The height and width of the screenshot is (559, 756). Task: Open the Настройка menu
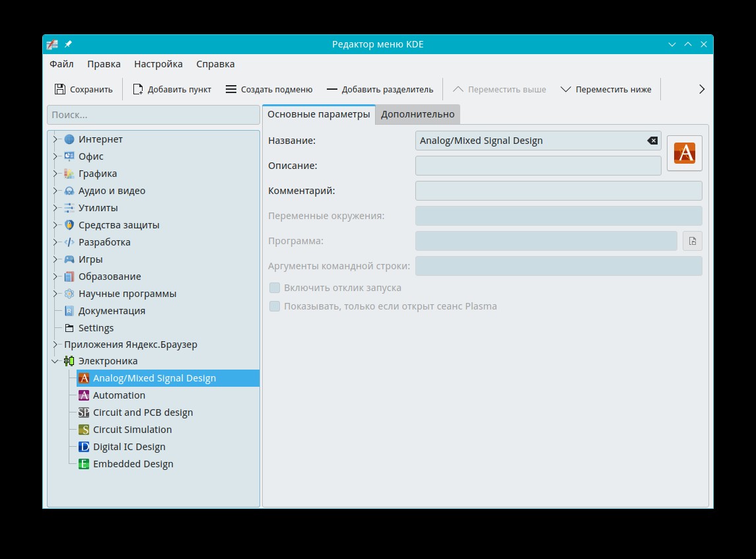pos(158,64)
